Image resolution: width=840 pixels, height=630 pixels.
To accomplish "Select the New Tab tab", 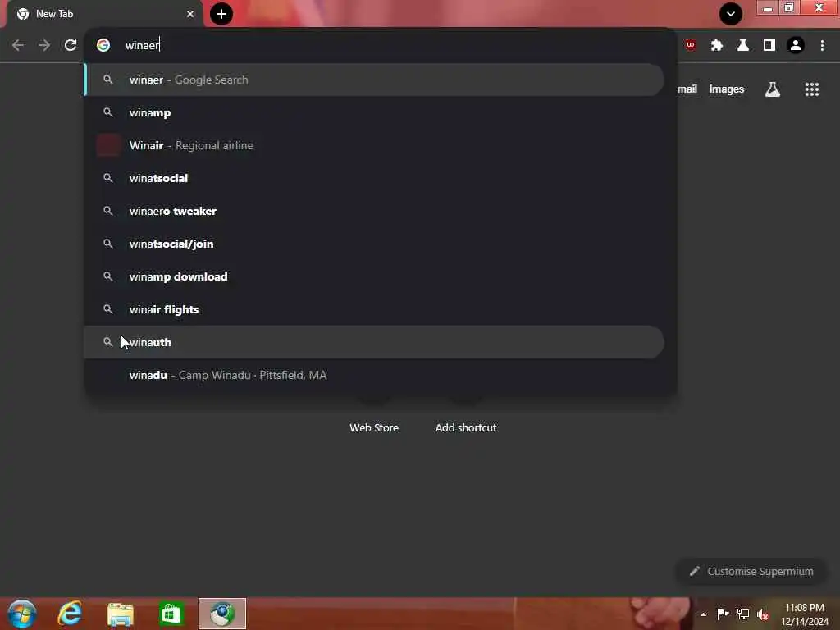I will pos(104,14).
